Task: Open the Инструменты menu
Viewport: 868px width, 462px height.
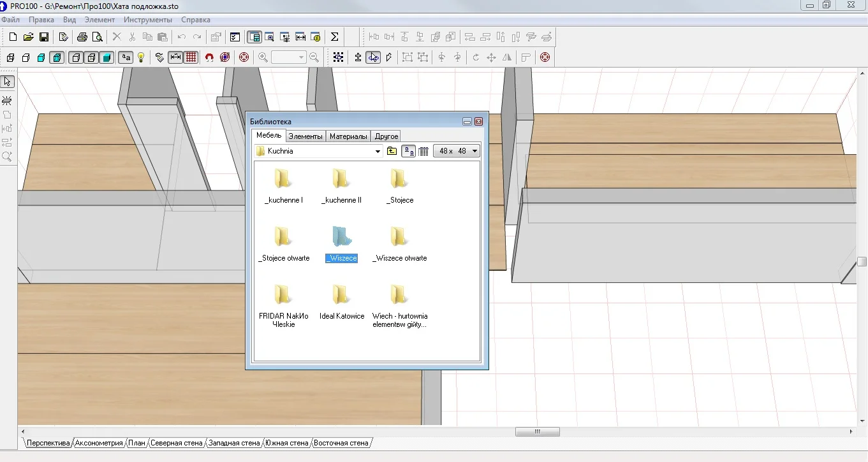Action: [x=147, y=20]
